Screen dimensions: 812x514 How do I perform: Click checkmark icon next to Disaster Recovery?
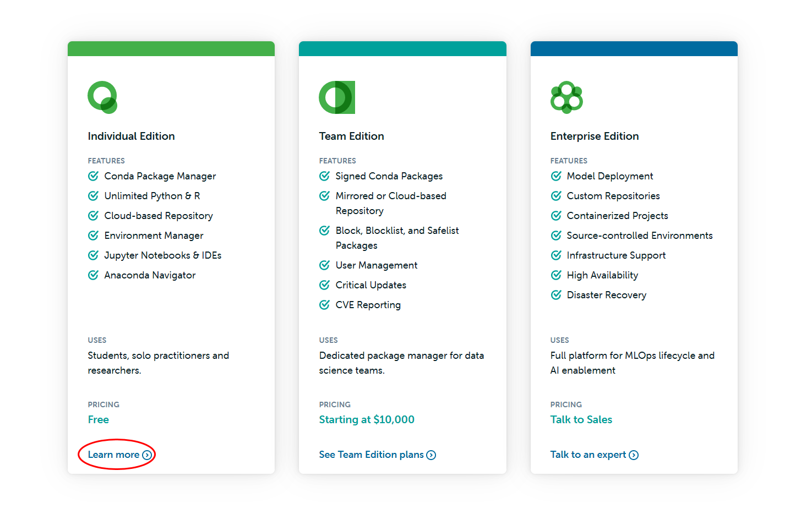click(x=556, y=295)
